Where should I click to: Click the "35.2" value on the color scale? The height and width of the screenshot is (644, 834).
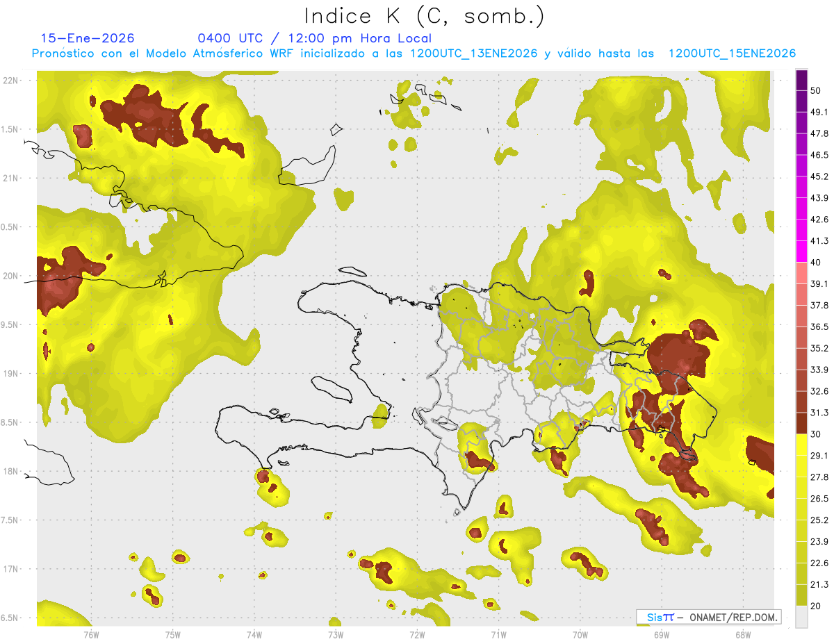click(x=819, y=348)
